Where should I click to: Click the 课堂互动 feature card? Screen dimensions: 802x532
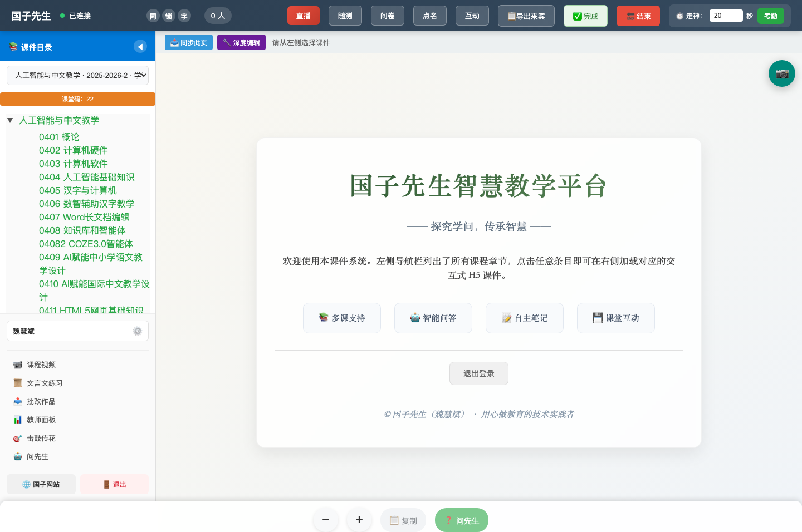point(616,318)
